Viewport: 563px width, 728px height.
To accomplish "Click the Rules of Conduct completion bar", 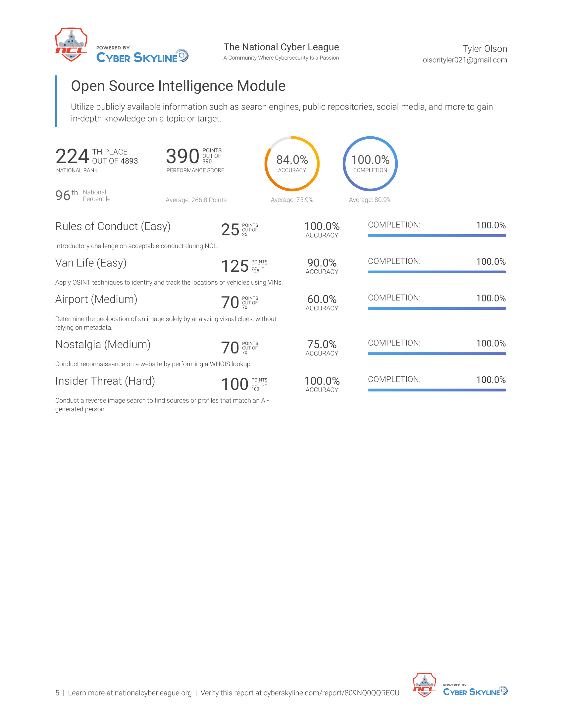I will [x=436, y=235].
